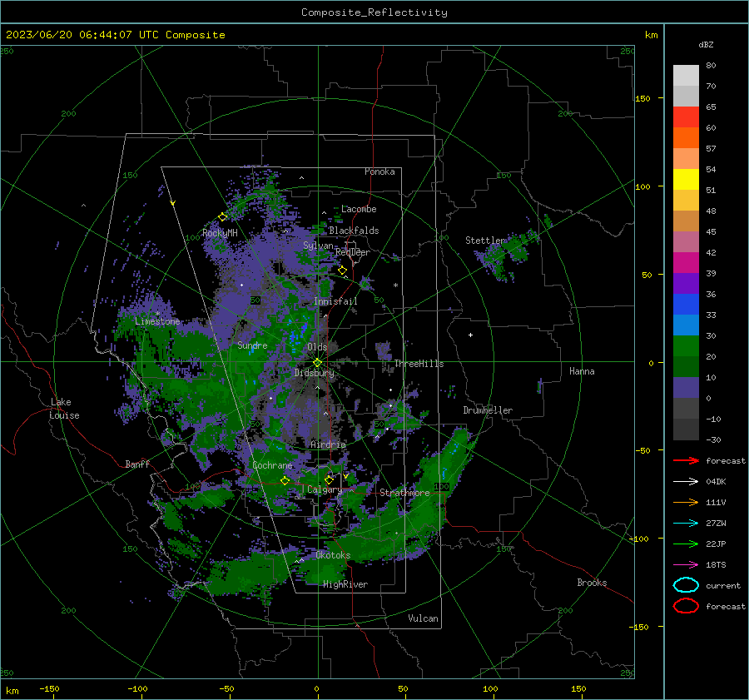Click the Didsbury label
749x700 pixels.
tap(314, 373)
